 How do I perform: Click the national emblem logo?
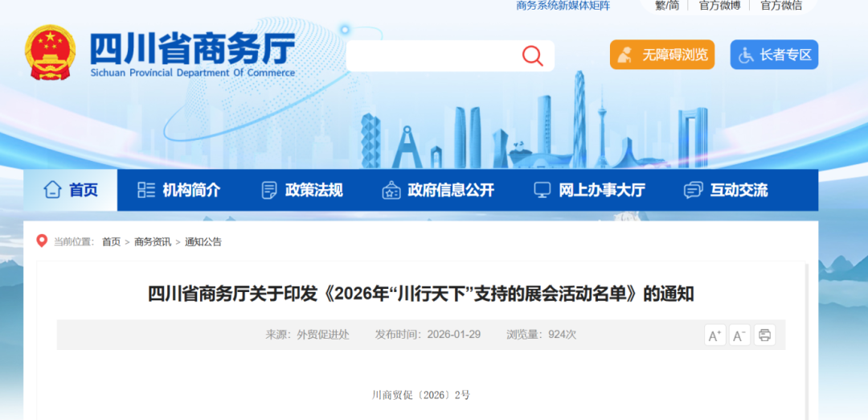tap(50, 52)
